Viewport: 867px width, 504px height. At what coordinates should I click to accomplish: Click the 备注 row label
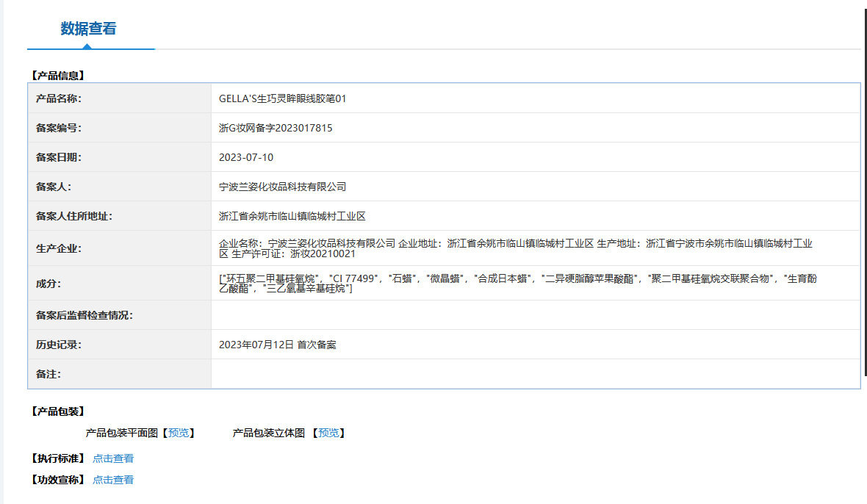48,374
